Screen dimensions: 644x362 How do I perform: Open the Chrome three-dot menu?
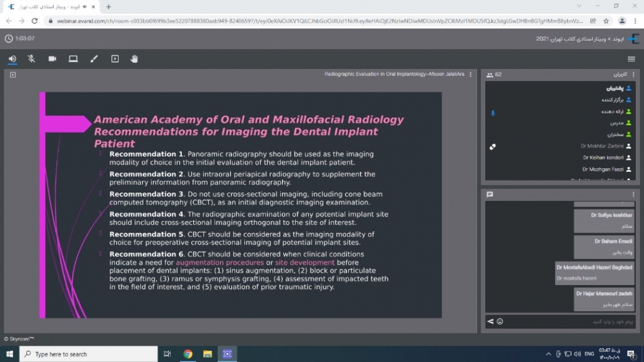point(635,21)
